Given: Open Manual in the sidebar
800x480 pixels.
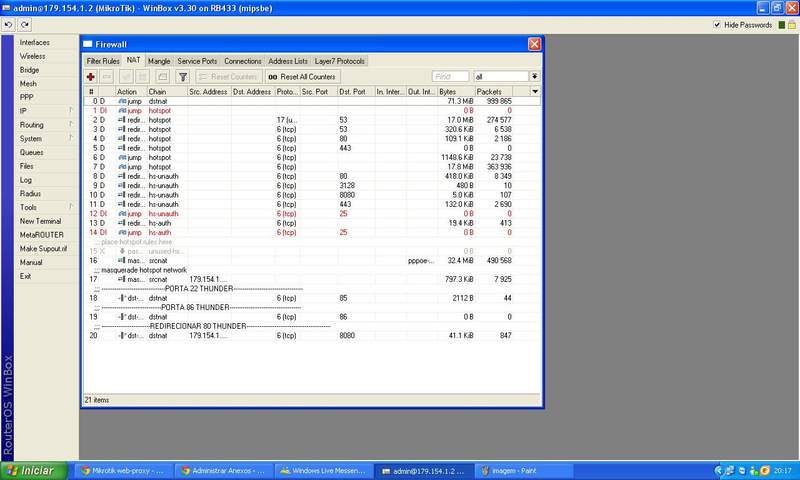Looking at the screenshot, I should click(31, 262).
